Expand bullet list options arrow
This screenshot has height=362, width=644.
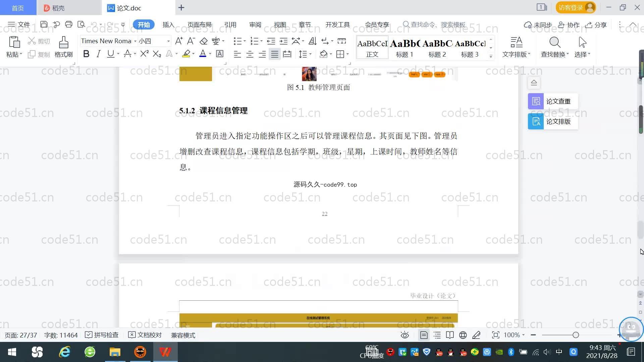click(245, 41)
